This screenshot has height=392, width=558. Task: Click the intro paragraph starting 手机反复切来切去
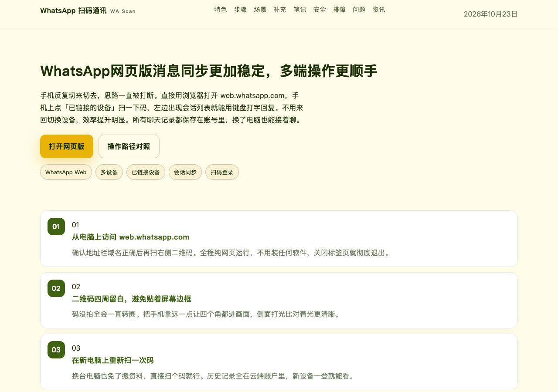172,108
